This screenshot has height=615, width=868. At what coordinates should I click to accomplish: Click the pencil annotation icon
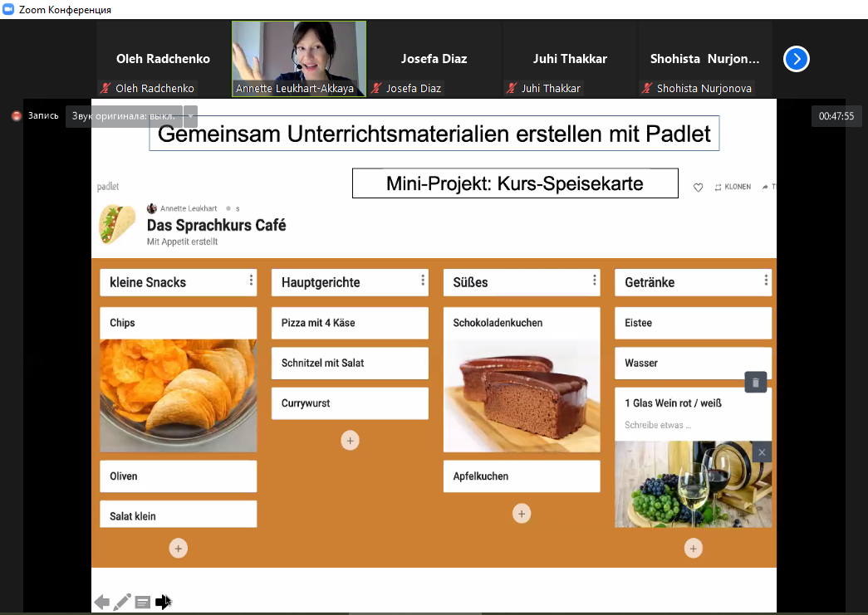click(x=122, y=602)
